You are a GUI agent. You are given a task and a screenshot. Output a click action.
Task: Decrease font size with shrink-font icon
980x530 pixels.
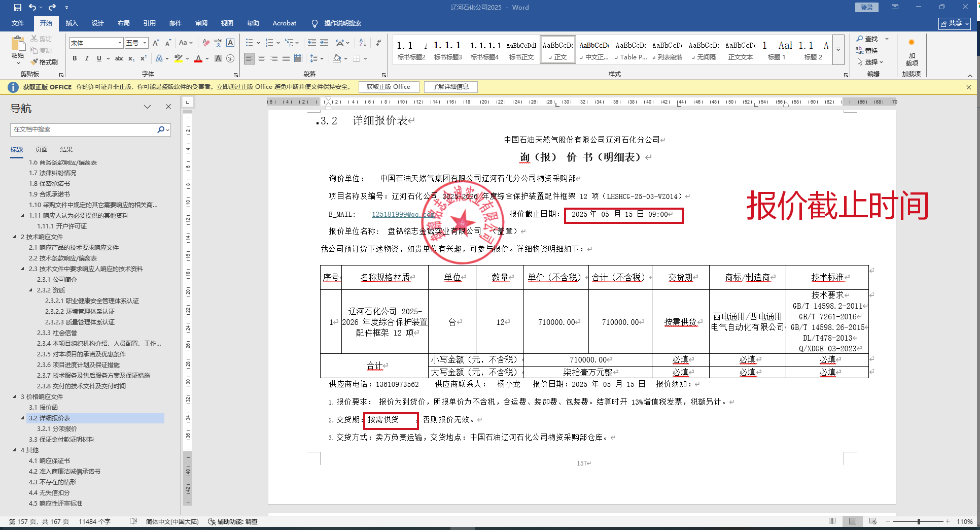(168, 43)
